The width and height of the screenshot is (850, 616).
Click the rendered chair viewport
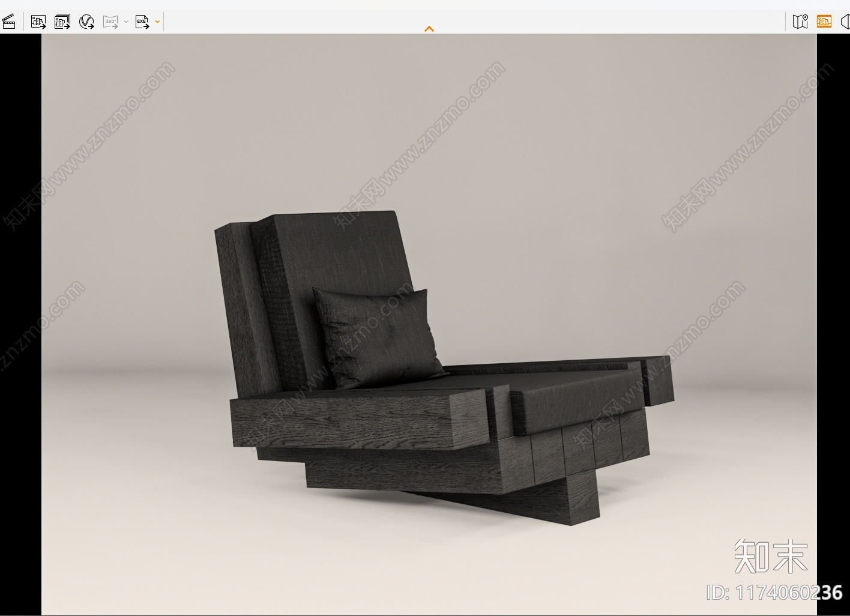click(429, 324)
